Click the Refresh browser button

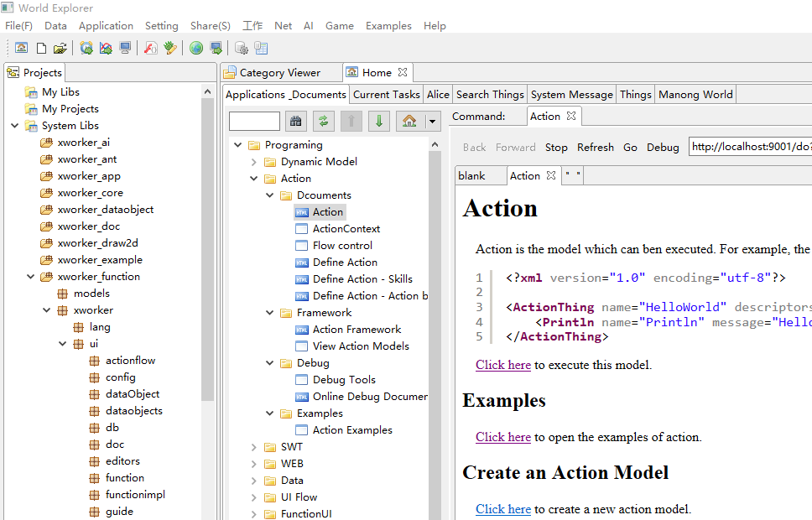coord(596,147)
